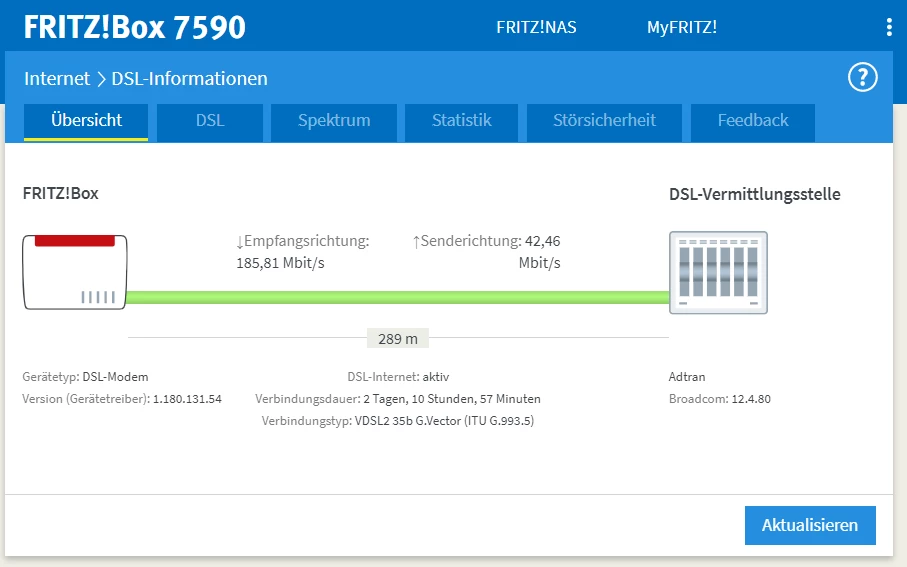Open FRITZ!NAS from the header
This screenshot has width=907, height=567.
point(536,27)
